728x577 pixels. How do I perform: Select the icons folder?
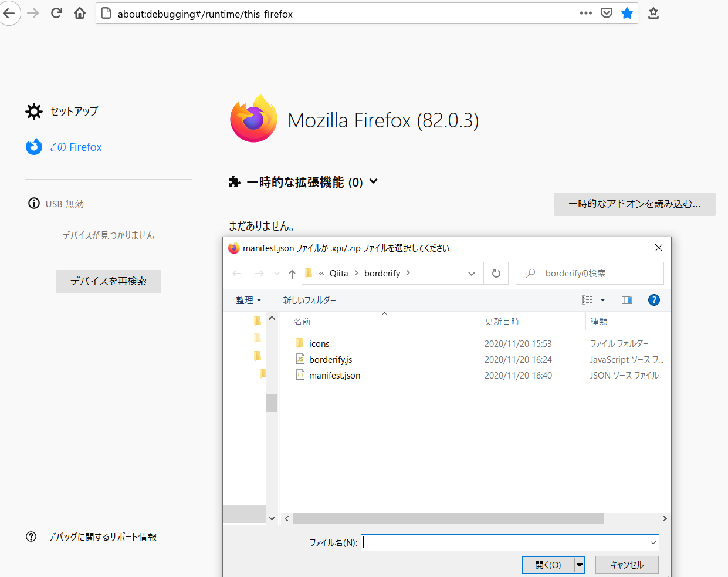tap(319, 343)
